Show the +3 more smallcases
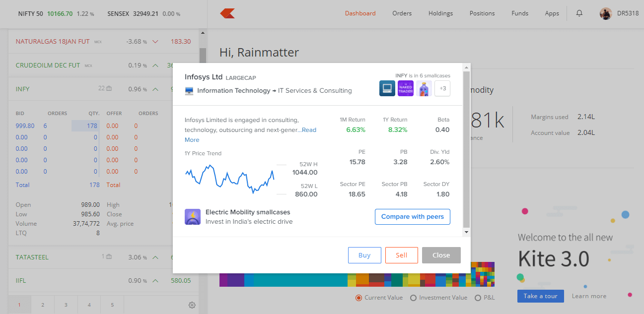This screenshot has width=644, height=314. coord(442,88)
